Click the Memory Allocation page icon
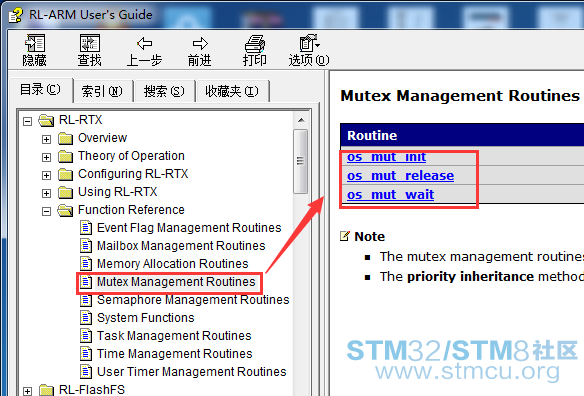The image size is (584, 396). 86,263
